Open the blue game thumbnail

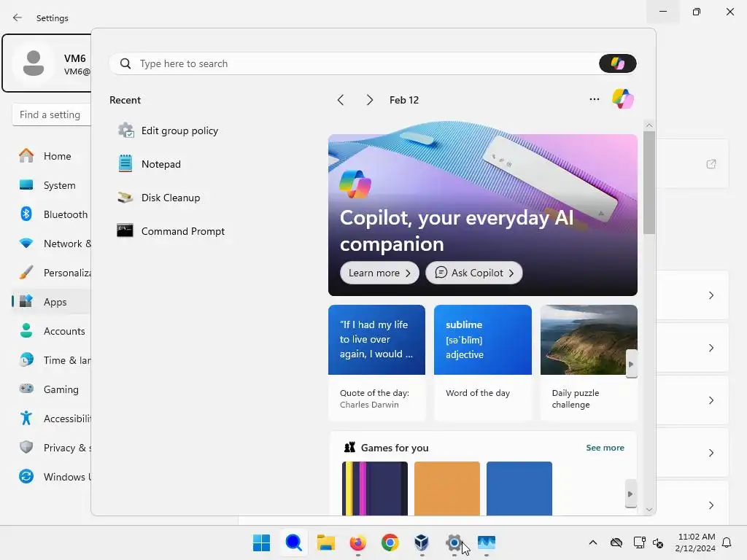coord(519,488)
